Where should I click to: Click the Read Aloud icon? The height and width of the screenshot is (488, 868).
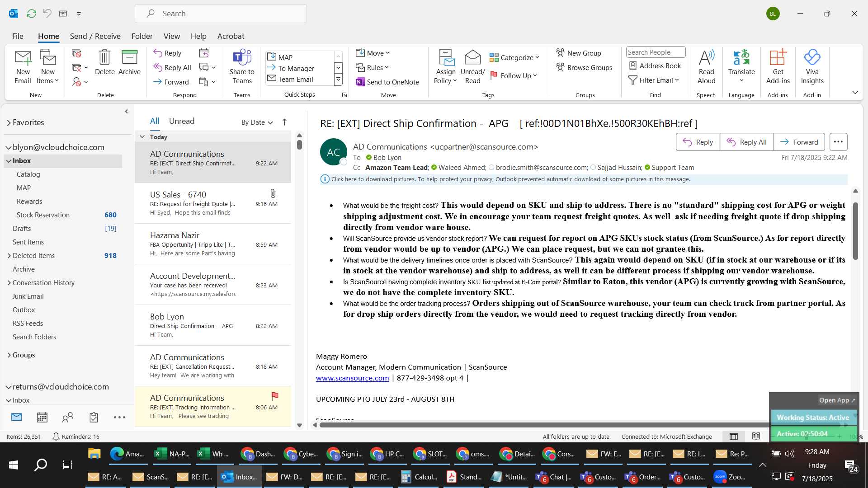click(706, 57)
